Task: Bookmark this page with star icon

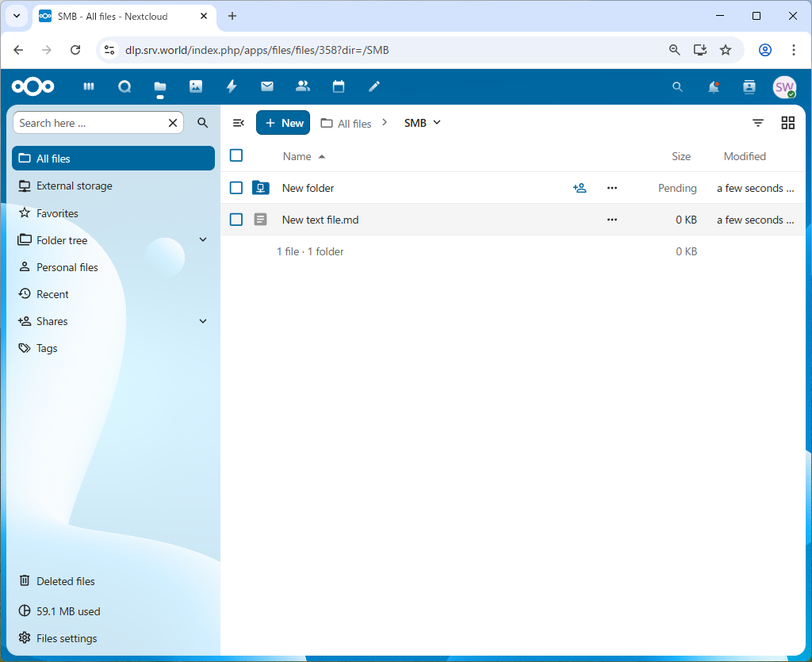Action: (726, 50)
